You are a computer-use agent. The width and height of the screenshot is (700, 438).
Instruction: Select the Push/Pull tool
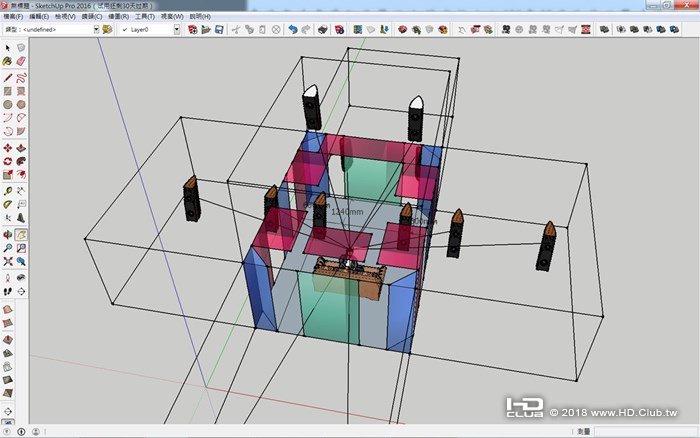pos(21,148)
